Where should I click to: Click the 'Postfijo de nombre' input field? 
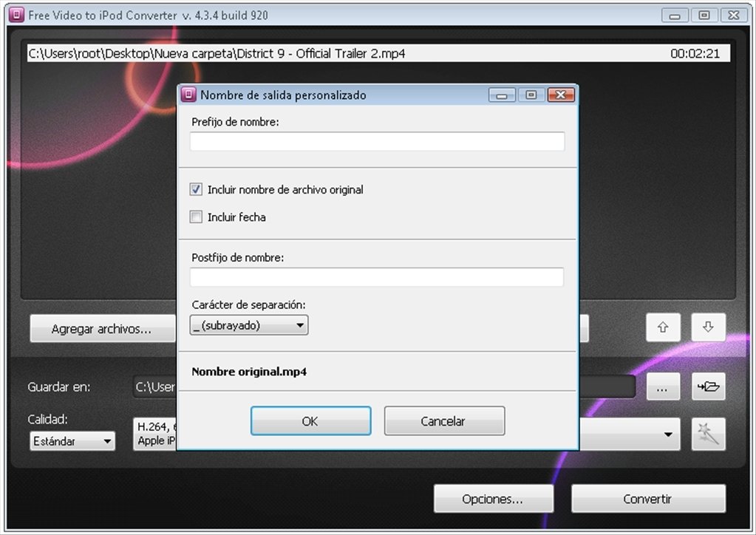click(x=377, y=277)
